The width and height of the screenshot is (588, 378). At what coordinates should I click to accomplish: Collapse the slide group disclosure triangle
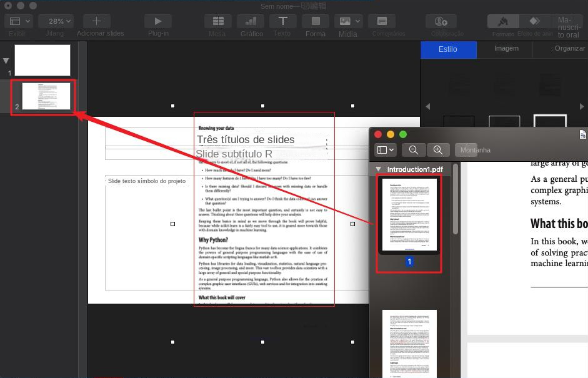[6, 61]
